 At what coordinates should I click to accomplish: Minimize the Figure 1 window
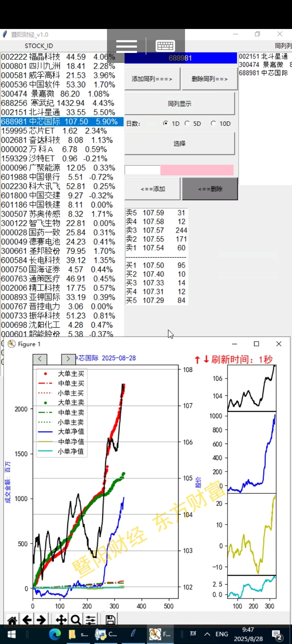tap(234, 344)
